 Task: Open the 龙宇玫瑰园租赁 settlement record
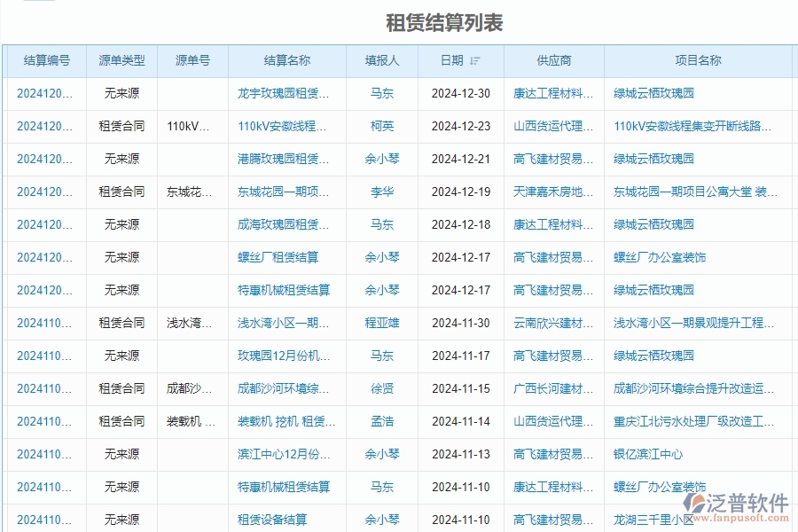pos(286,93)
